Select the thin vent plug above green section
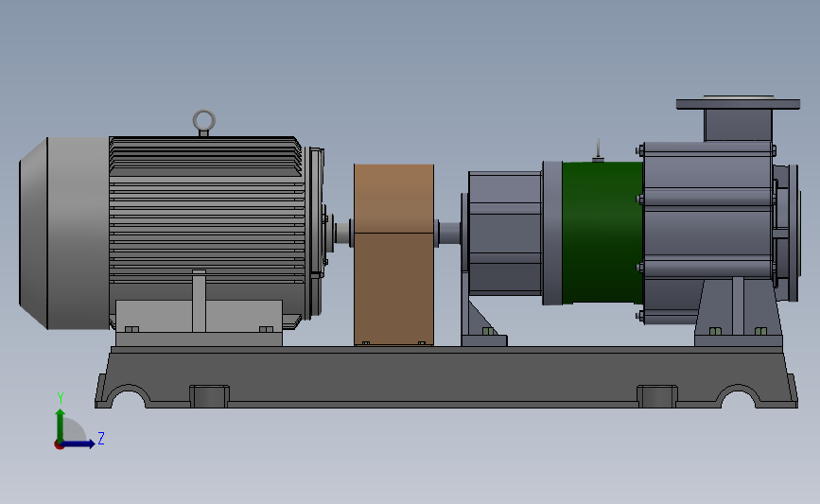Viewport: 820px width, 504px height. 599,150
